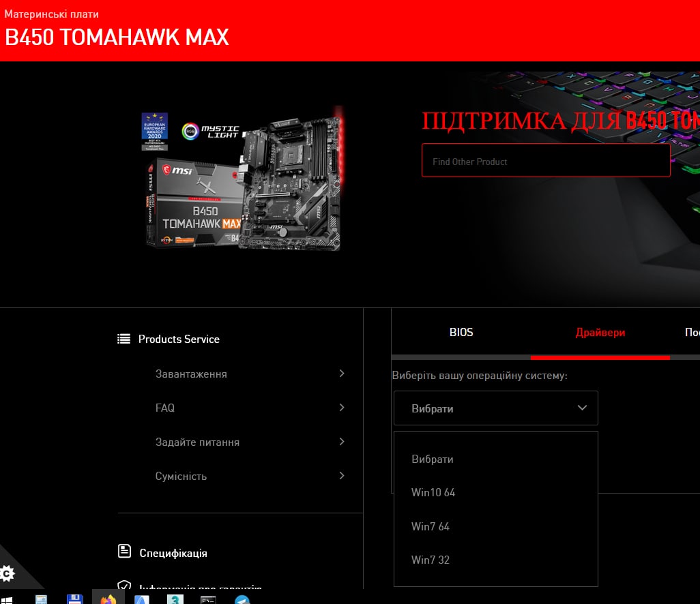Open Telegram from the taskbar
The width and height of the screenshot is (700, 604).
point(242,600)
